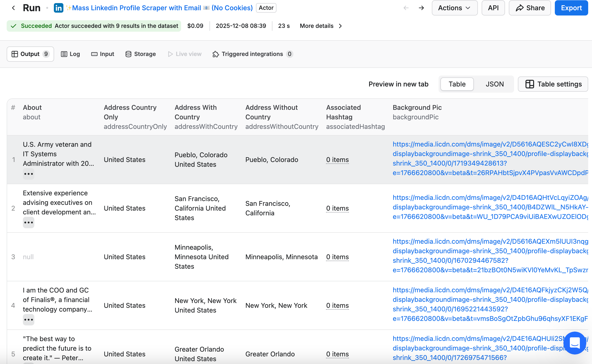This screenshot has height=364, width=592.
Task: Click the back arrow beside Run
Action: (14, 8)
